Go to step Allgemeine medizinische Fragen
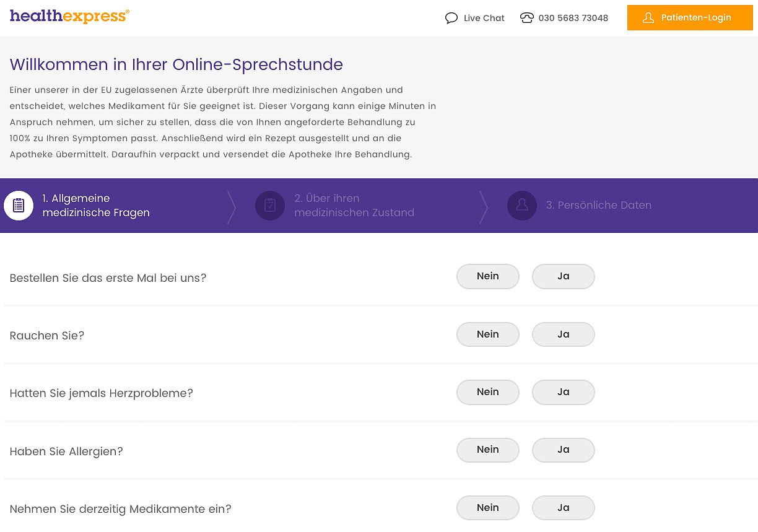The image size is (758, 532). click(96, 206)
